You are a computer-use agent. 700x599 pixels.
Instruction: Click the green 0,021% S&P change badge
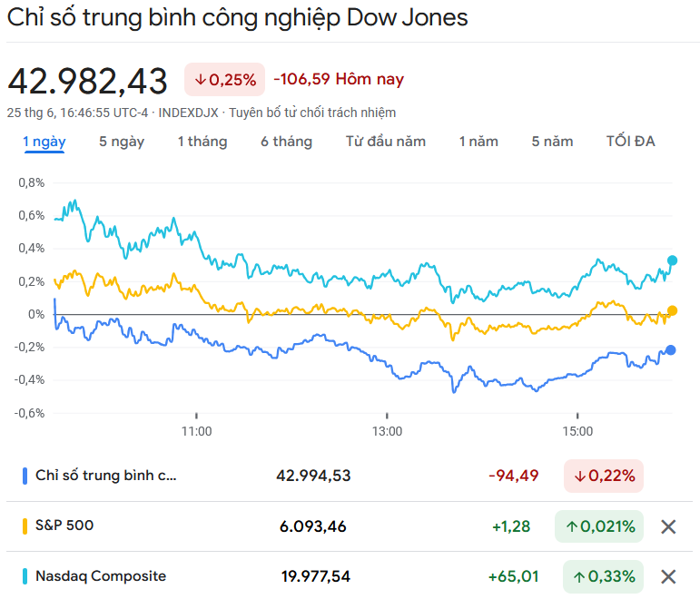[x=599, y=526]
